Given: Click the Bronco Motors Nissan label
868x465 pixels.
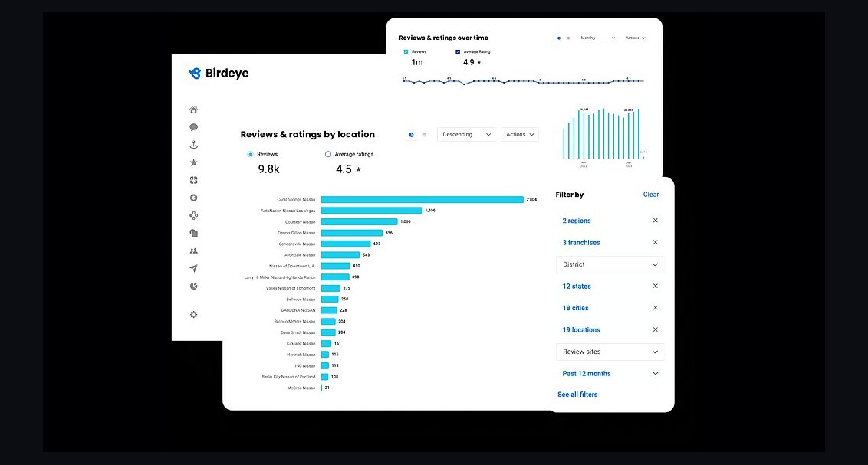Looking at the screenshot, I should click(294, 321).
